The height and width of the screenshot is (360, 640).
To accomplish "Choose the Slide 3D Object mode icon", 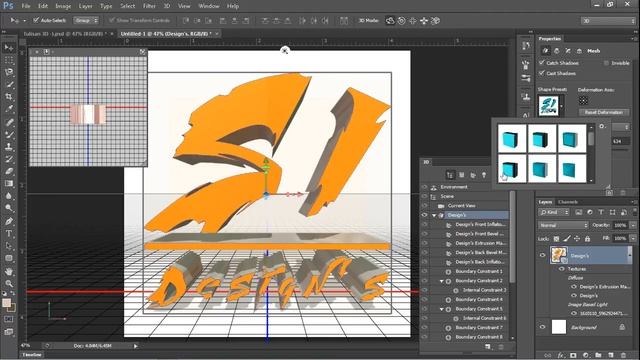I will [x=424, y=20].
